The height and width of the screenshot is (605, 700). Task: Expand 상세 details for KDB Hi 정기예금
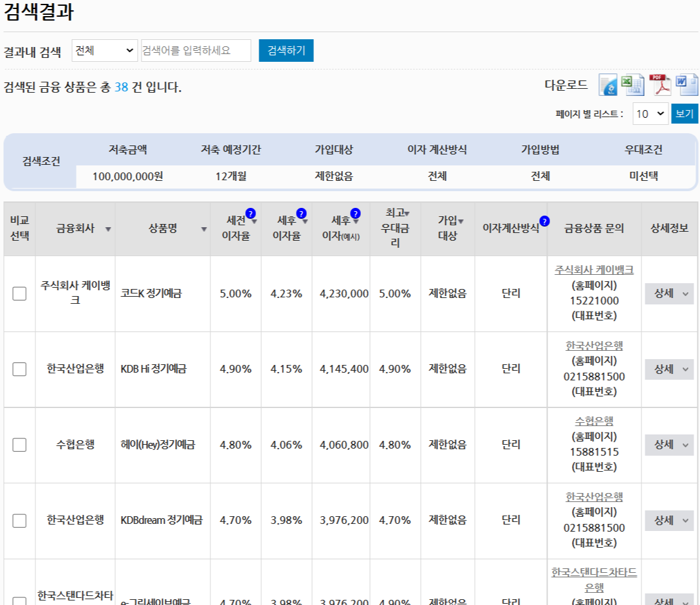pos(669,369)
